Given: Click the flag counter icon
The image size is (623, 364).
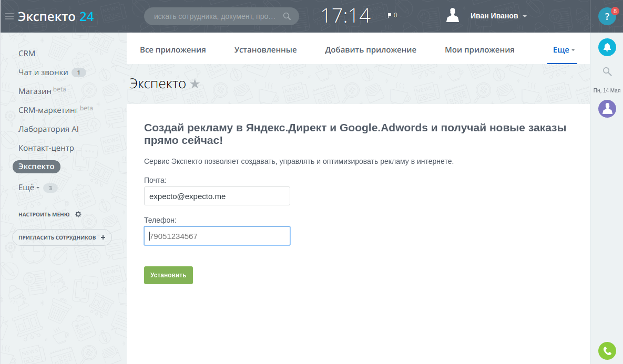Looking at the screenshot, I should [390, 16].
